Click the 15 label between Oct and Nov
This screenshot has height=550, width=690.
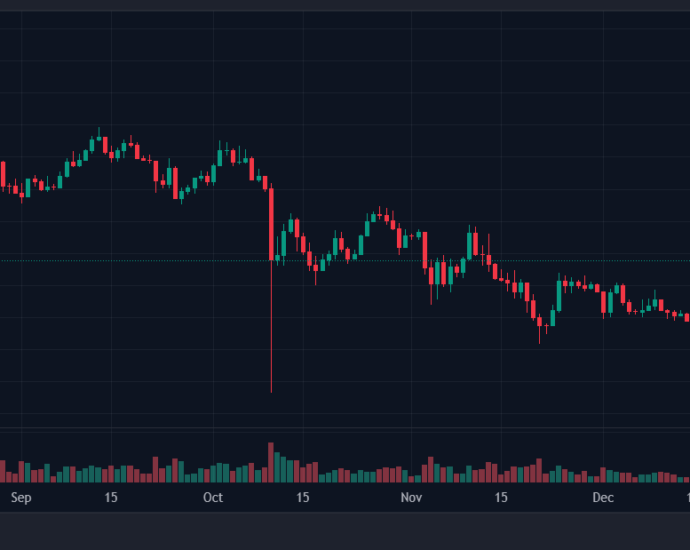pyautogui.click(x=303, y=497)
